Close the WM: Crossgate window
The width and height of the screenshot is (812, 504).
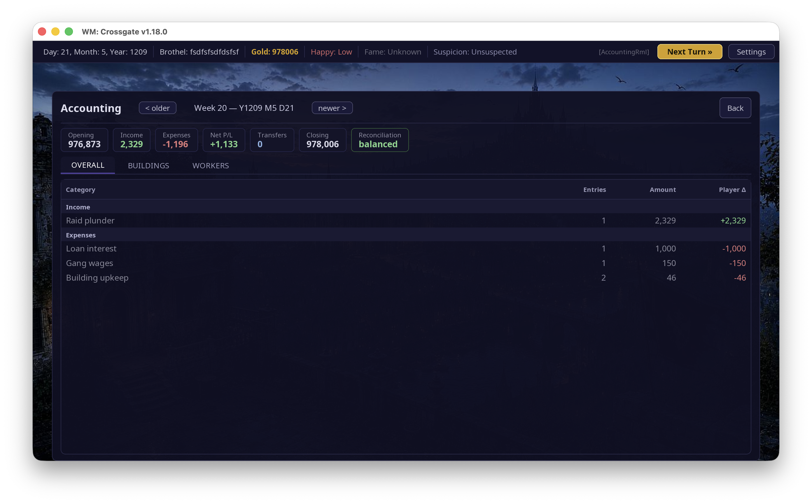(42, 32)
